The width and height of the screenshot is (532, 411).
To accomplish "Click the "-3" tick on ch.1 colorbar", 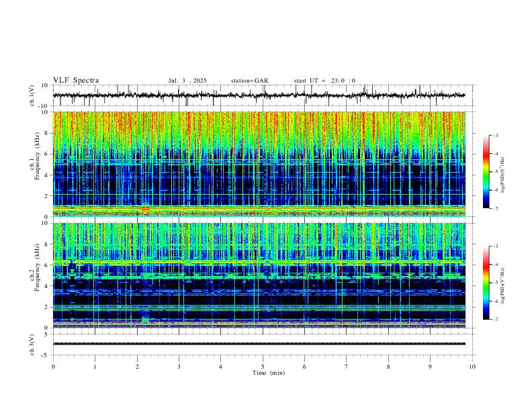I will coord(495,135).
